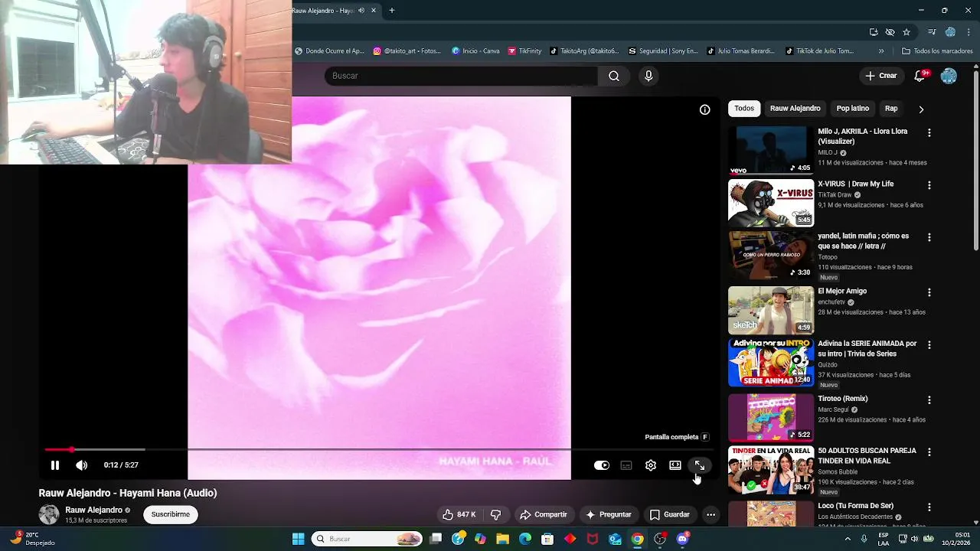Select the Pop latino filter chip
The width and height of the screenshot is (980, 551).
pos(853,109)
